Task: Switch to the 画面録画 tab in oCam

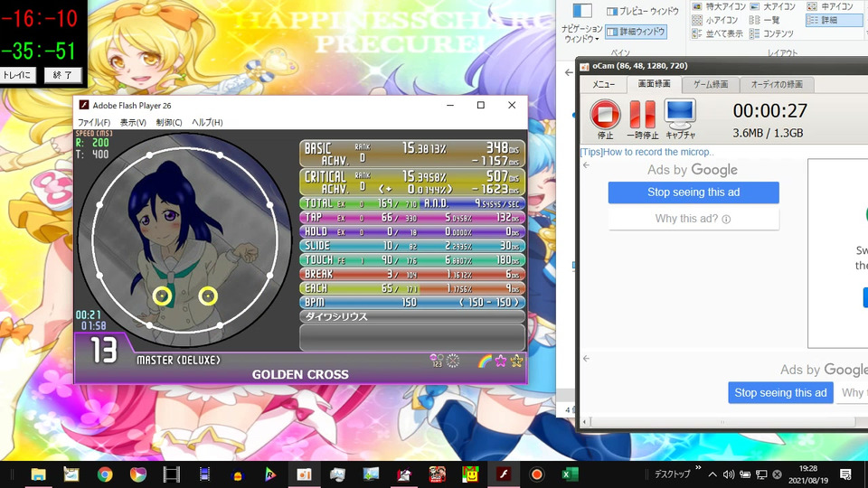Action: (x=654, y=84)
